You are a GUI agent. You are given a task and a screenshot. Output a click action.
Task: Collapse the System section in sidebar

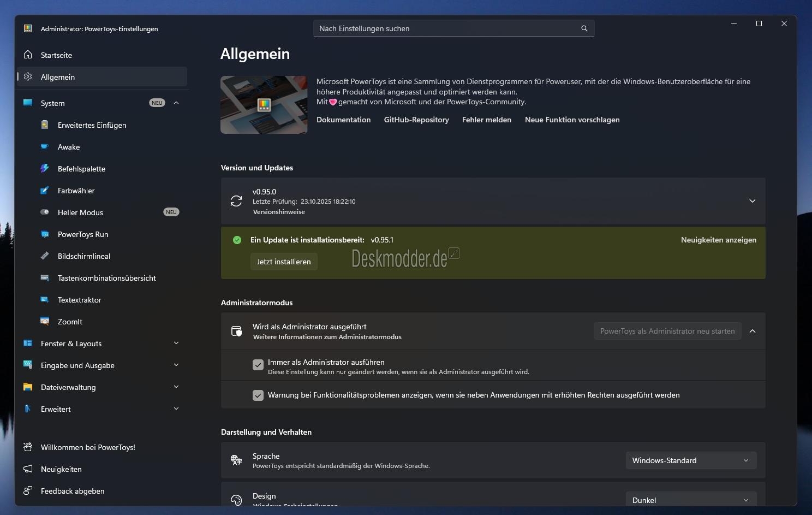point(176,103)
